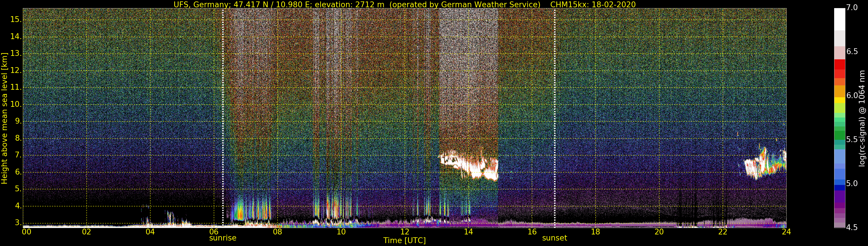Image resolution: width=868 pixels, height=246 pixels.
Task: Pick the white band at the colorbar top
Action: pyautogui.click(x=839, y=19)
